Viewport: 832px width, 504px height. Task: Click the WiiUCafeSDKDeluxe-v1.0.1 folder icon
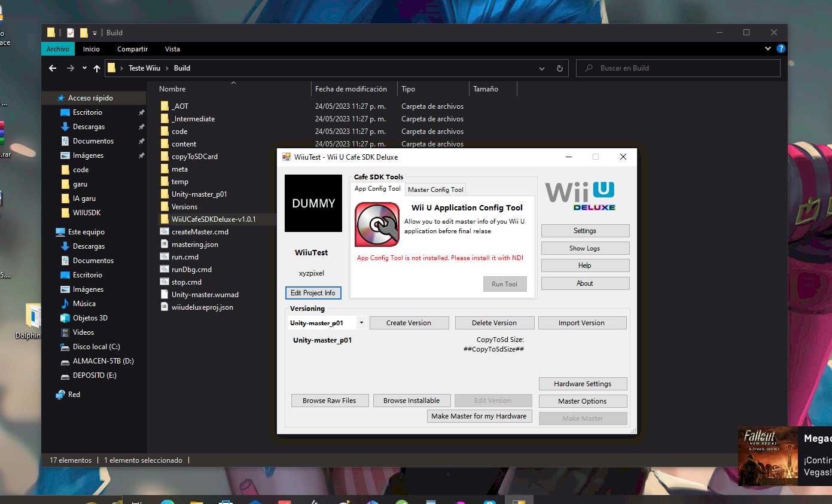pyautogui.click(x=165, y=219)
